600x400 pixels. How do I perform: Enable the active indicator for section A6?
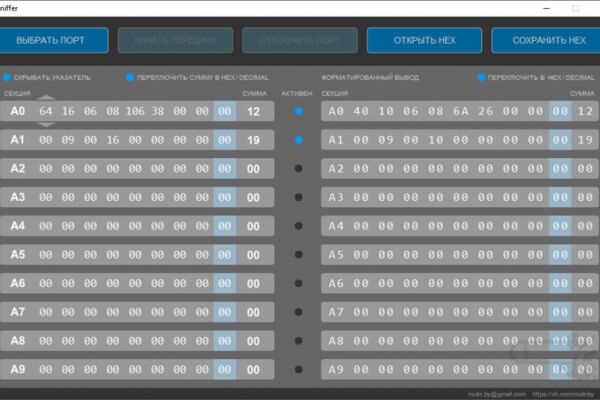299,283
